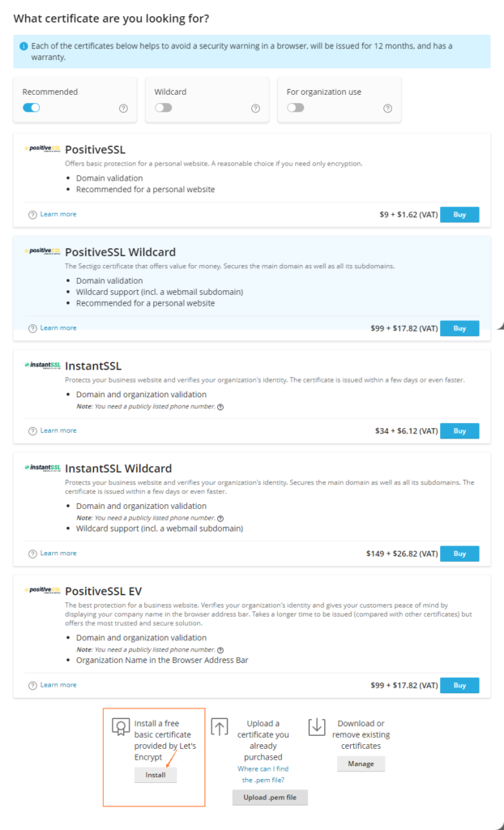Click the help icon in Wildcard filter card
Image resolution: width=504 pixels, height=830 pixels.
click(x=256, y=109)
